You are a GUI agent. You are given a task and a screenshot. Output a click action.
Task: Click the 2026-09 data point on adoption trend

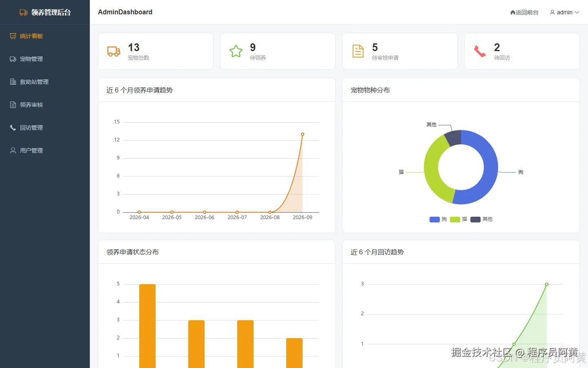(303, 134)
